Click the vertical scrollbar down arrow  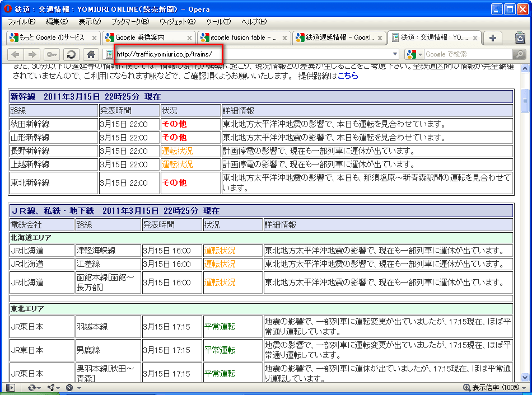coord(525,377)
